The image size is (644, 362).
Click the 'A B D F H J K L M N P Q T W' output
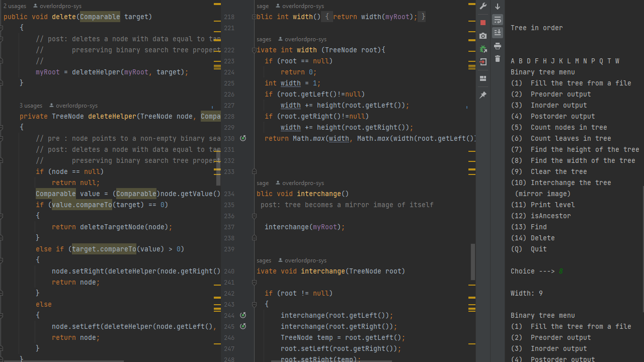point(565,61)
